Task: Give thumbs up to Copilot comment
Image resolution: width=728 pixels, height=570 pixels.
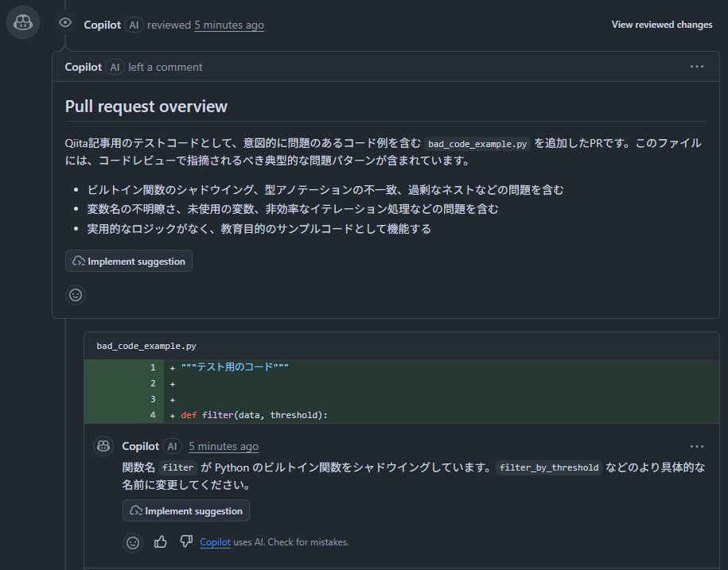Action: pyautogui.click(x=160, y=541)
